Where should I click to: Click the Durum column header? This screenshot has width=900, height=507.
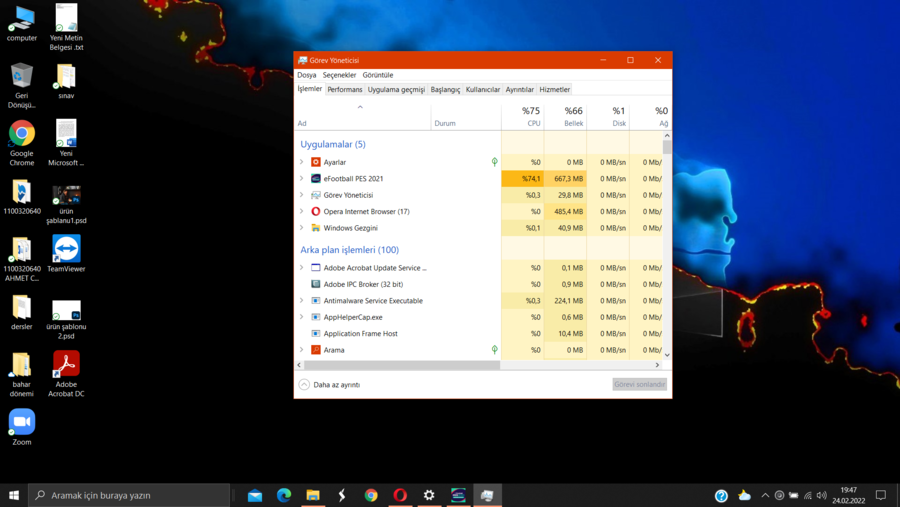coord(466,116)
